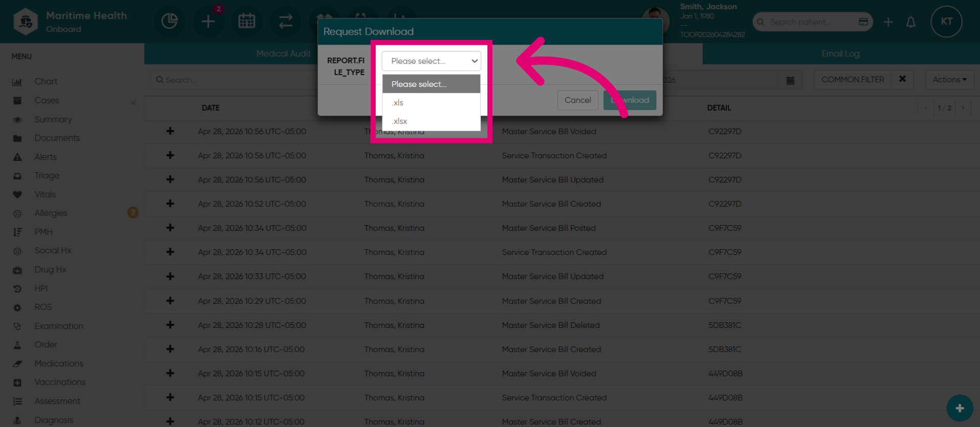The height and width of the screenshot is (427, 980).
Task: Click the Search patient input field
Action: [x=812, y=22]
